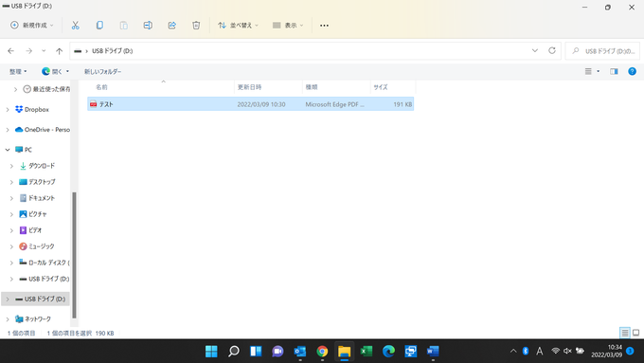Click the navigation pane scrollbar
Viewport: 644px width, 363px height.
(x=74, y=255)
